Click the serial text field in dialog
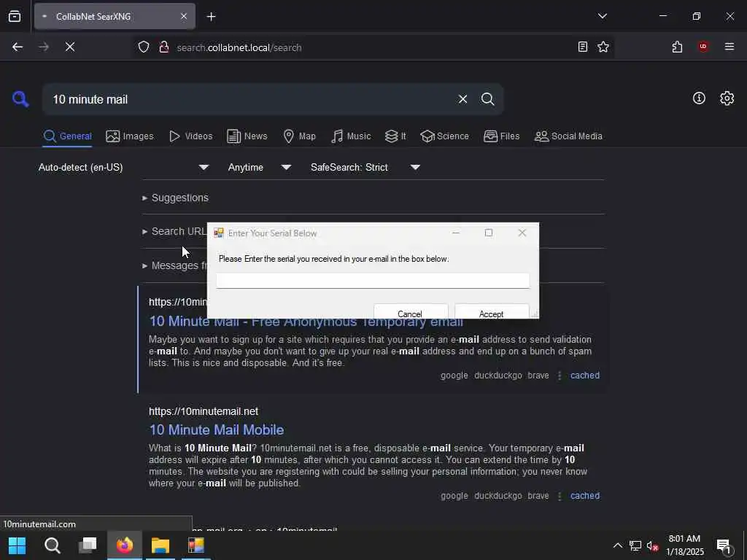Image resolution: width=747 pixels, height=560 pixels. coord(373,281)
